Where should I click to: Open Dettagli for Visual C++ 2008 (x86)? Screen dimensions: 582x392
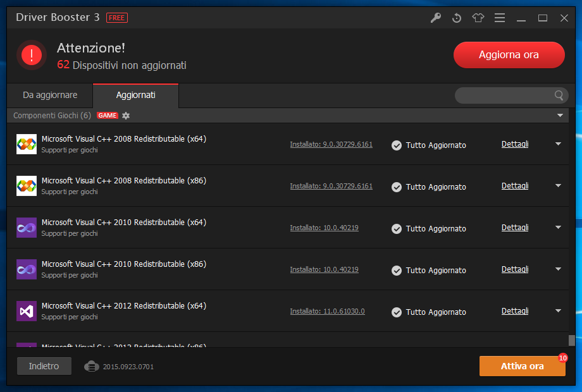tap(515, 185)
